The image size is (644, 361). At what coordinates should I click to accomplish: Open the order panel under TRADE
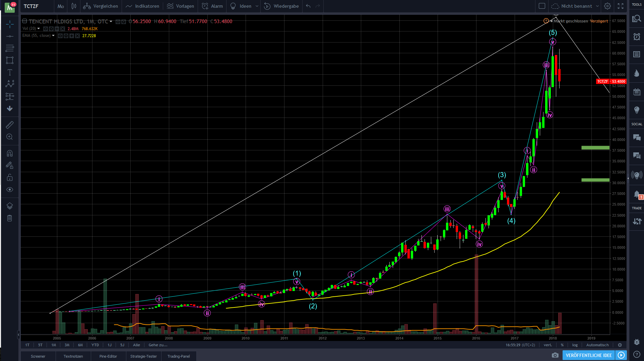(637, 221)
